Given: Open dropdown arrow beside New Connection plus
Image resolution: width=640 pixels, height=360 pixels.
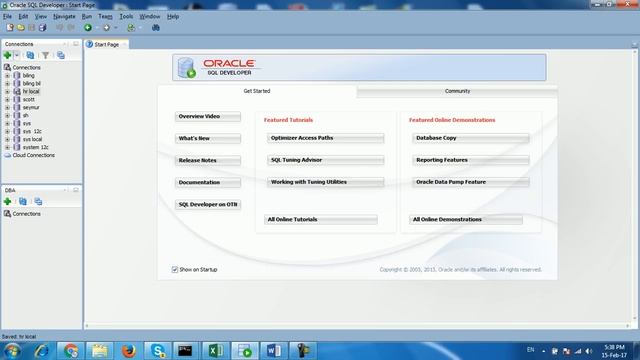Looking at the screenshot, I should pyautogui.click(x=17, y=55).
